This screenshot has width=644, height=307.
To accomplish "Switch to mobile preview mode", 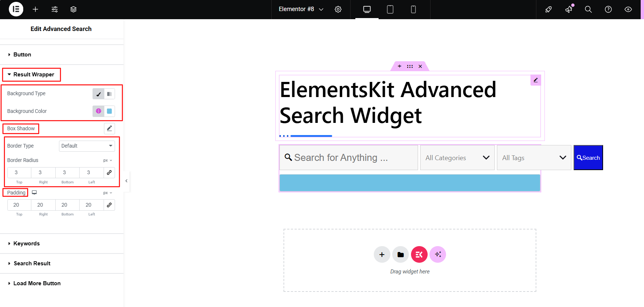I will (413, 9).
